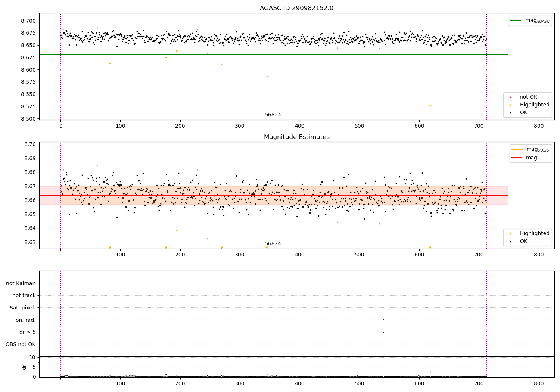This screenshot has height=392, width=560.
Task: Select the "8.70" tick in Magnitude Estimates
Action: (30, 144)
